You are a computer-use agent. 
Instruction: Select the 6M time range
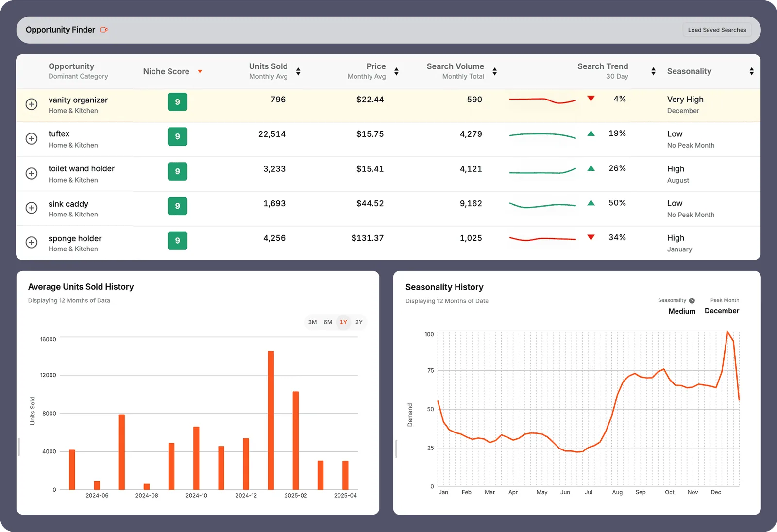tap(328, 322)
